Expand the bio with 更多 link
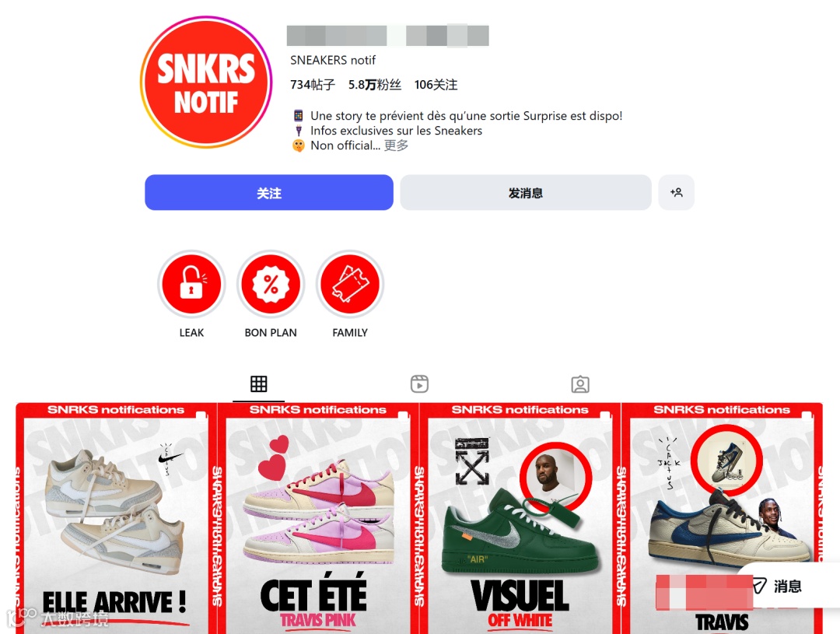 click(396, 145)
